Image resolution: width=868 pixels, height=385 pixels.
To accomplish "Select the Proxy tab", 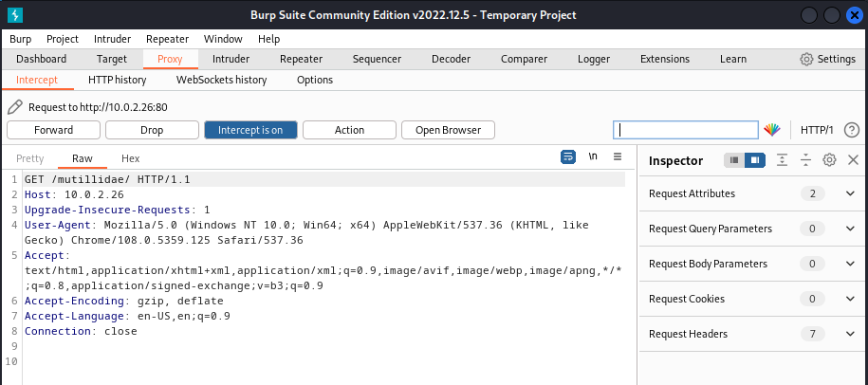I will [170, 59].
